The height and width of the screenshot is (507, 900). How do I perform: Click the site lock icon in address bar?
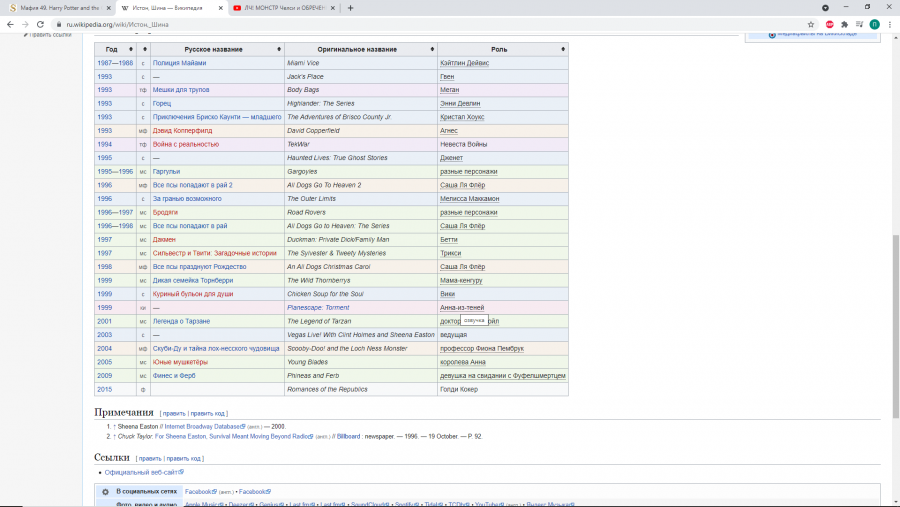click(58, 25)
